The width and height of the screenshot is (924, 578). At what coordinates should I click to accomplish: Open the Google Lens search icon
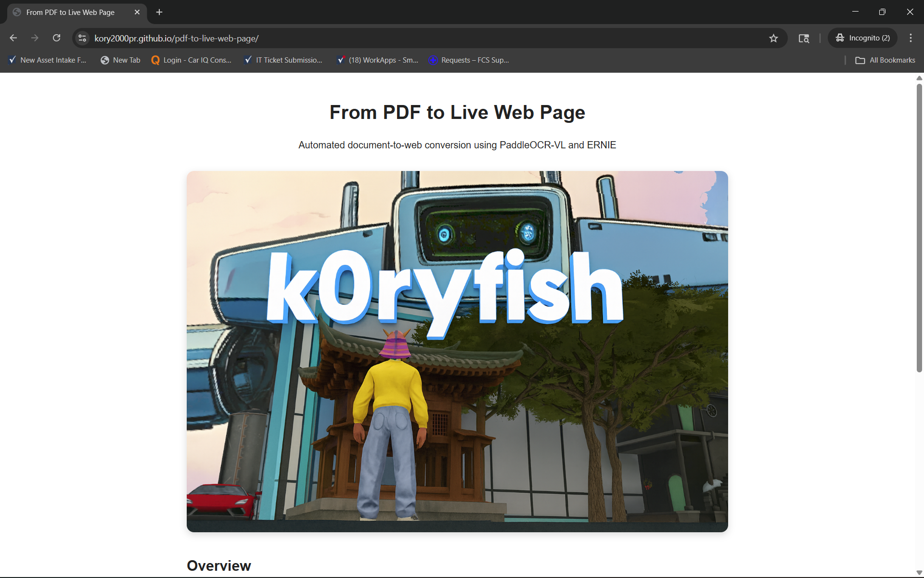804,38
